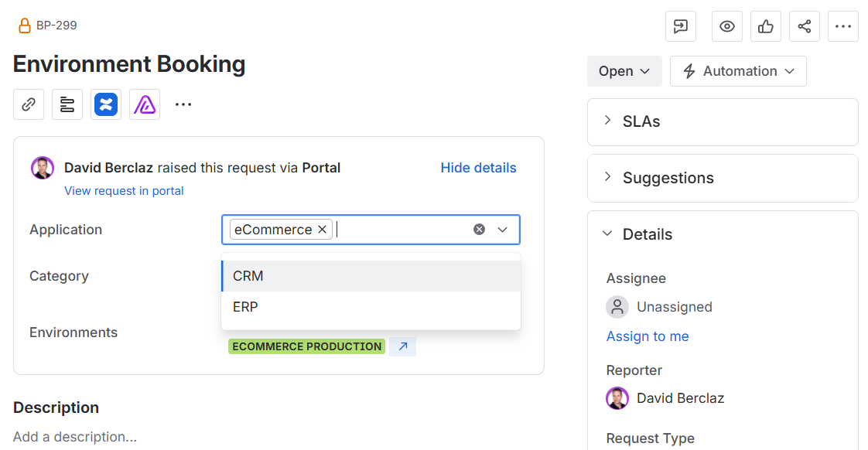
Task: Expand the SLAs section
Action: [608, 121]
